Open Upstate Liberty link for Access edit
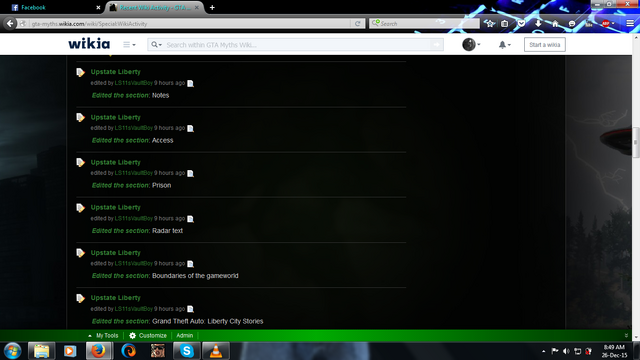Viewport: 640px width, 360px height. (116, 117)
